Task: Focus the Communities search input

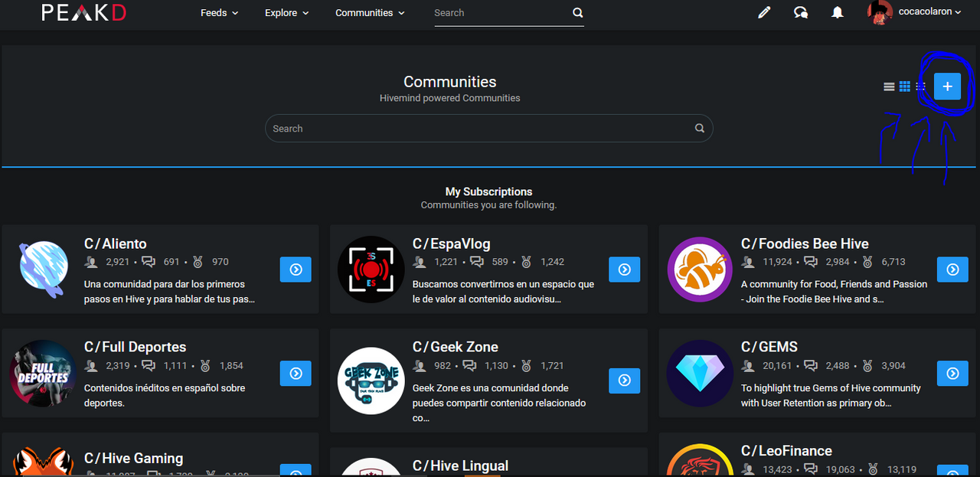Action: 488,129
